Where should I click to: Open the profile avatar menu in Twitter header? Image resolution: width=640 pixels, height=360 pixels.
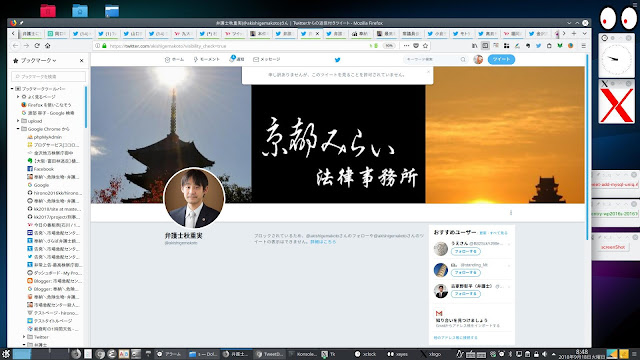478,60
